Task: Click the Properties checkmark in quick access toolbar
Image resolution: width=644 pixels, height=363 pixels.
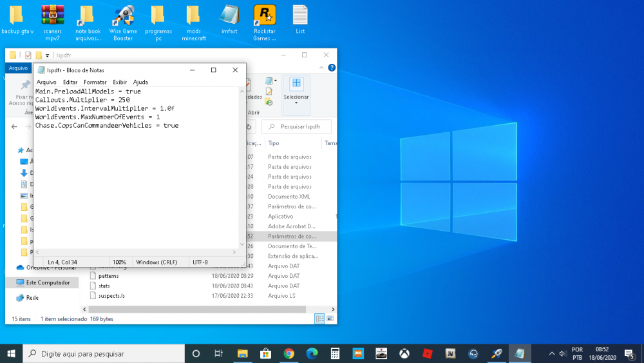Action: pos(28,55)
